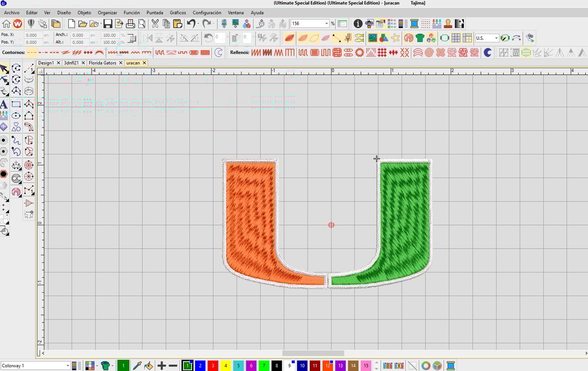Viewport: 588px width, 371px height.
Task: Open the Configuración menu
Action: click(x=207, y=13)
